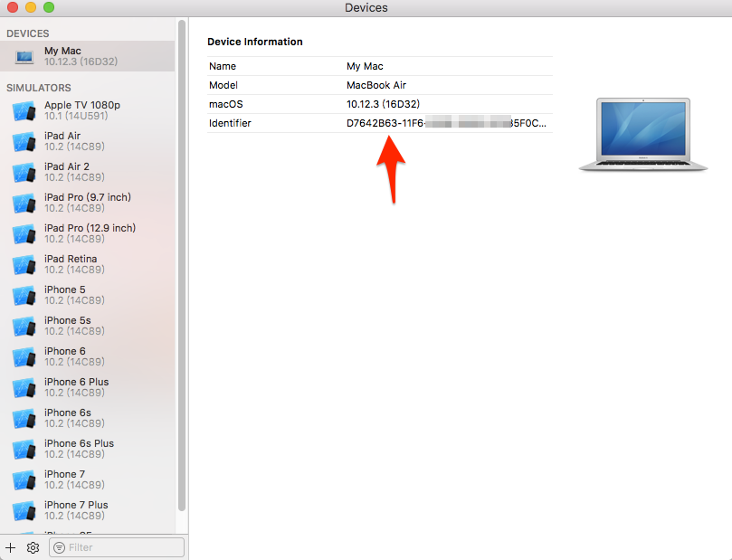
Task: Select iPhone 6 Plus label
Action: 77,382
